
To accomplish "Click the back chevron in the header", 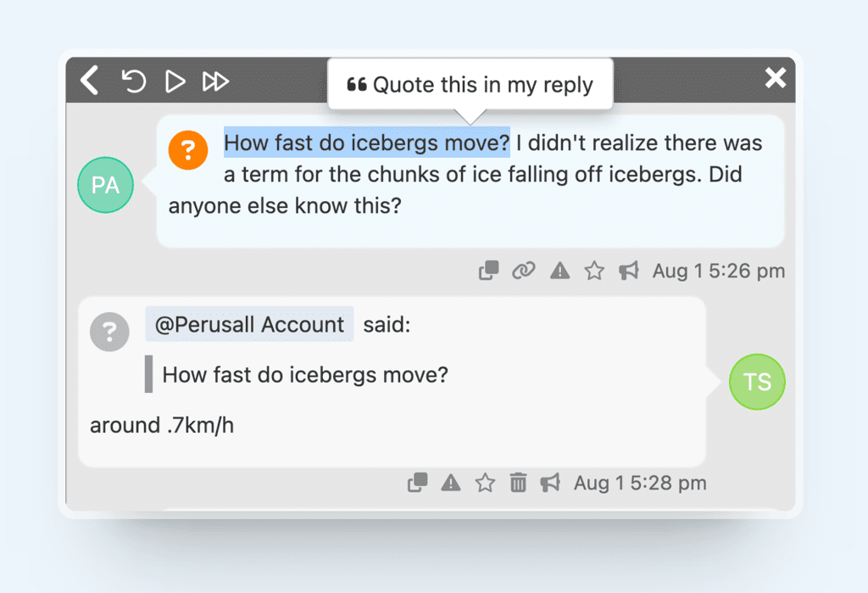I will 90,81.
